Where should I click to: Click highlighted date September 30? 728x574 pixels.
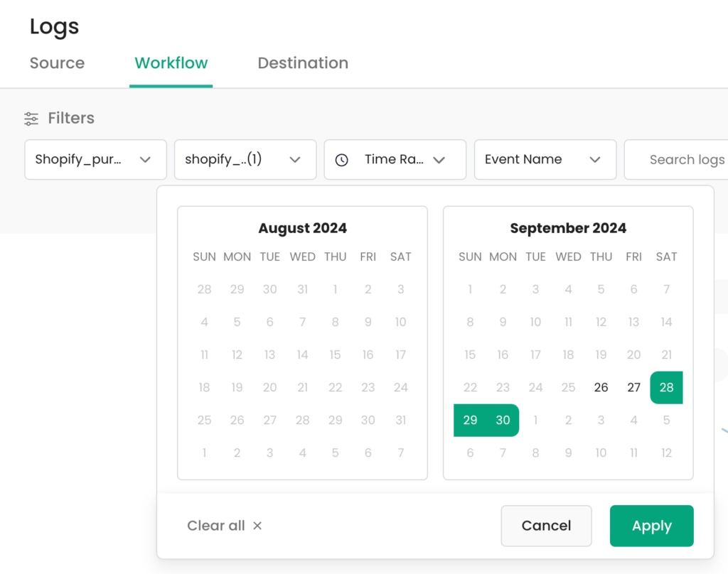(x=503, y=421)
